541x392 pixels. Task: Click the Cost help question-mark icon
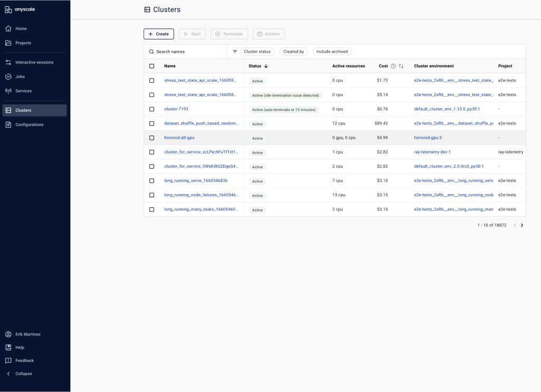click(x=393, y=66)
